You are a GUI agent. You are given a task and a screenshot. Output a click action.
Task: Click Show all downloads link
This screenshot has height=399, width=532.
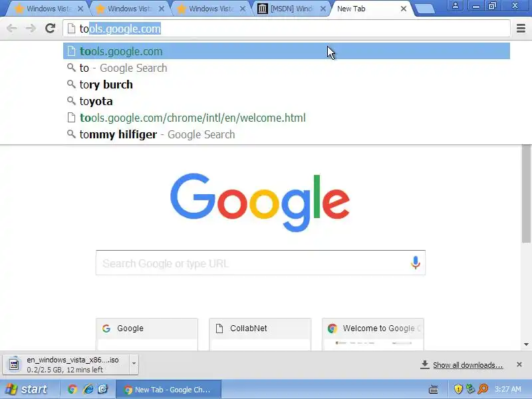467,365
